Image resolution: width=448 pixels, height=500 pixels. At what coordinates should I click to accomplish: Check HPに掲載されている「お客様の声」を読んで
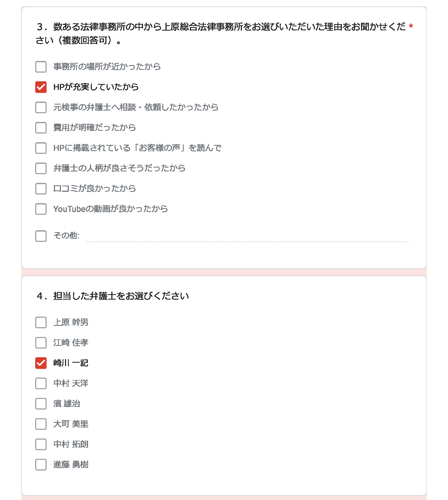41,148
